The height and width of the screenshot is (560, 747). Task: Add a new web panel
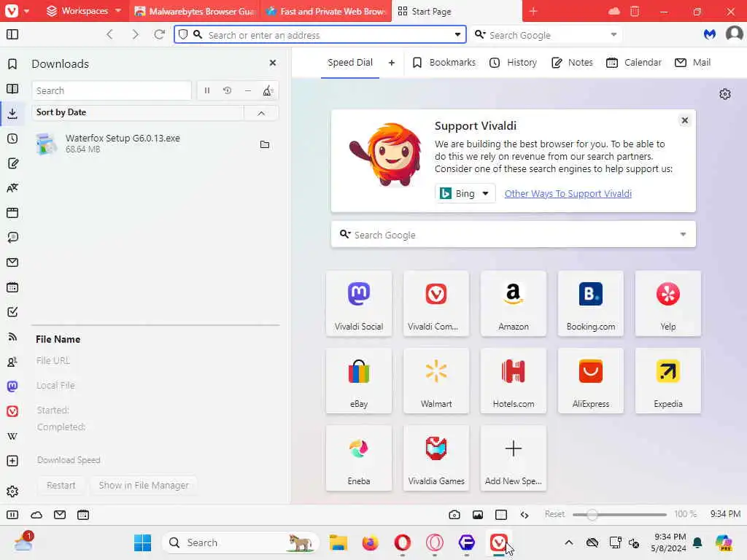click(12, 461)
